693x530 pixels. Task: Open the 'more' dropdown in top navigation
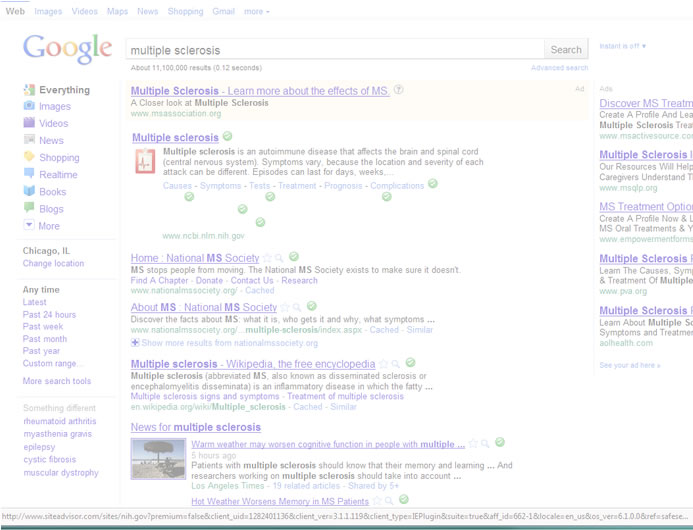click(x=257, y=11)
